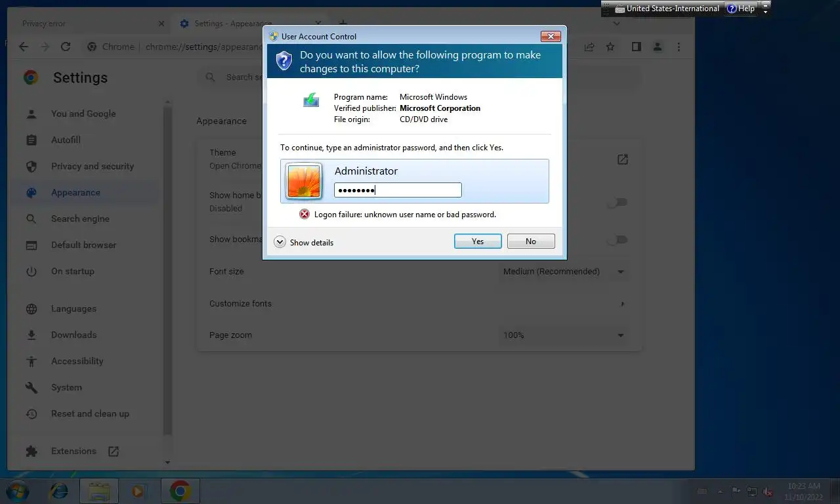The width and height of the screenshot is (840, 504).
Task: Close the Privacy error tab
Action: [161, 24]
